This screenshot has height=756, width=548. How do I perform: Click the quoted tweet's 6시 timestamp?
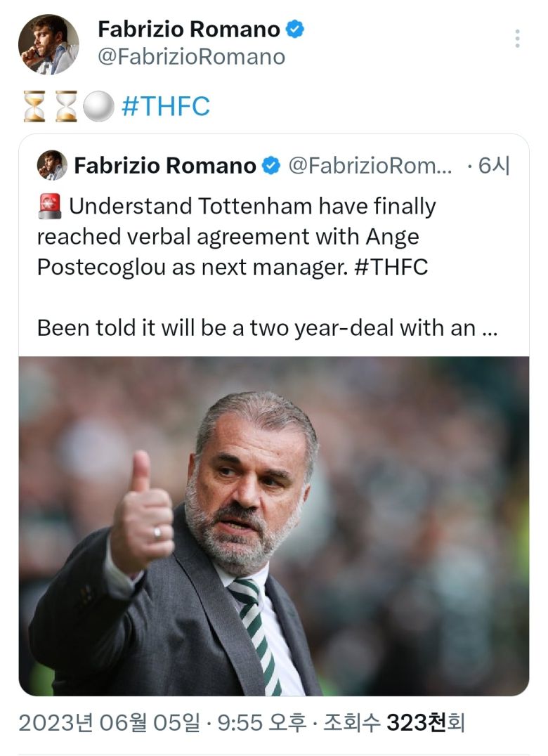[x=493, y=166]
